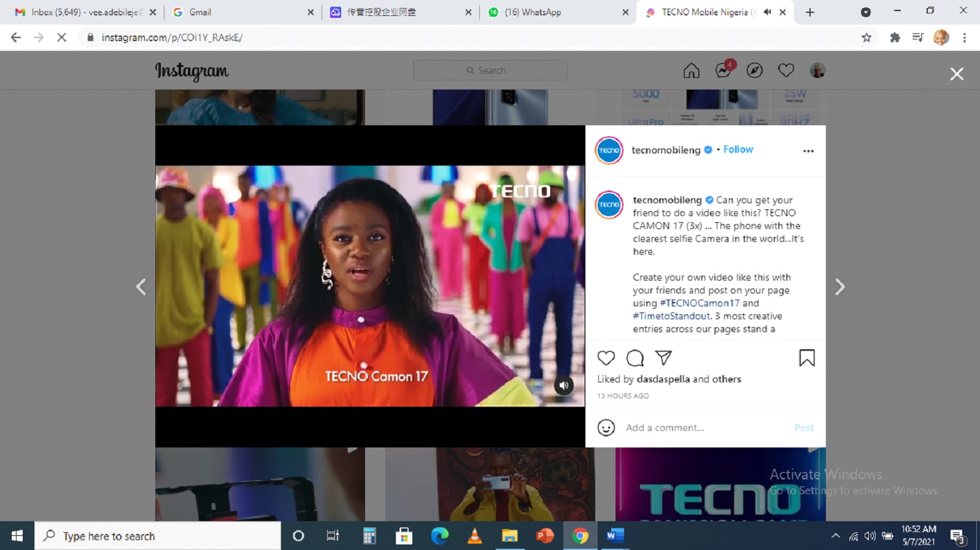This screenshot has width=980, height=550.
Task: Open post options three-dots menu
Action: coord(808,151)
